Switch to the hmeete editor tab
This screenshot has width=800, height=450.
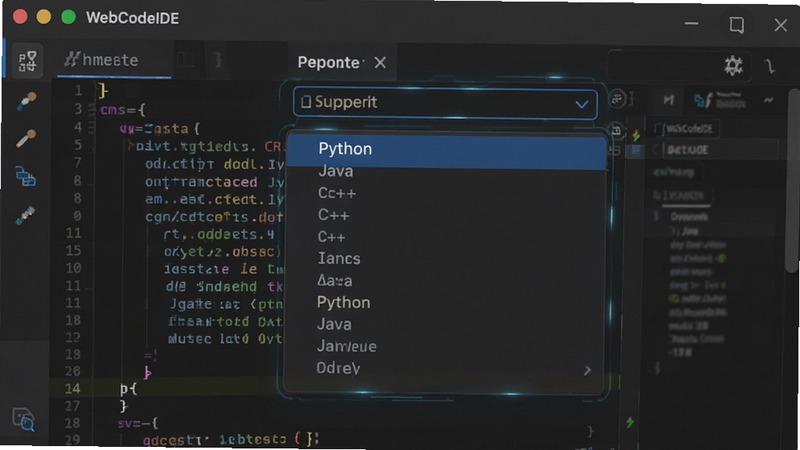coord(114,60)
